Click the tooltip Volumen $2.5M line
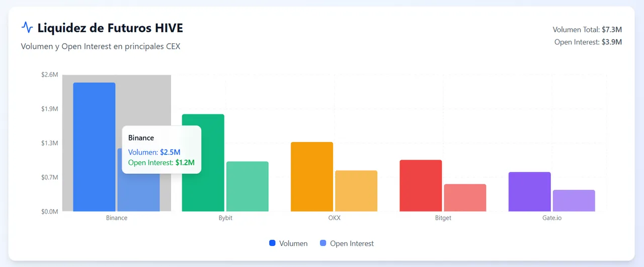The width and height of the screenshot is (644, 267). click(154, 152)
